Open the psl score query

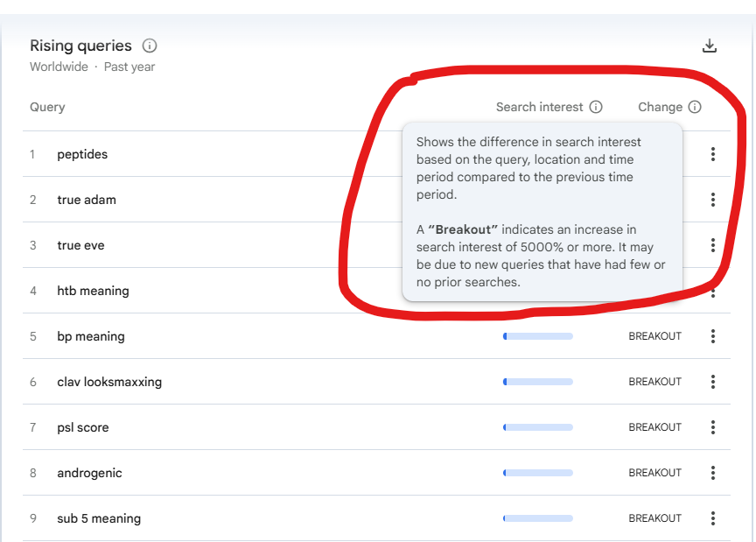tap(83, 427)
